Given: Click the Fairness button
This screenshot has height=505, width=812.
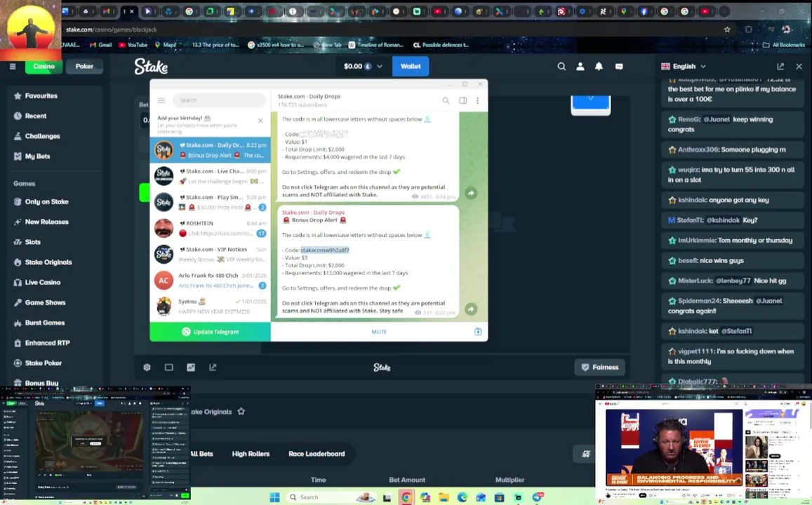Looking at the screenshot, I should pos(599,368).
